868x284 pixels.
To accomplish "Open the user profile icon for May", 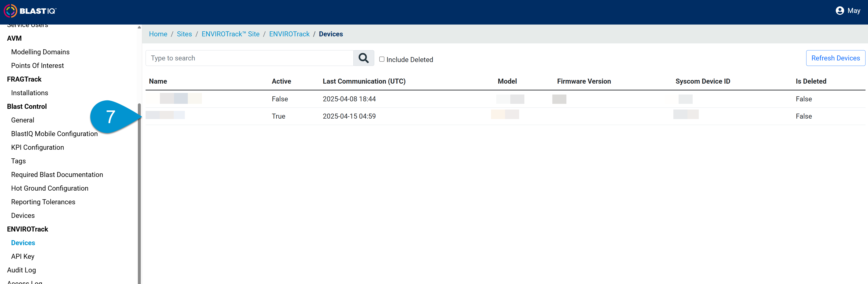I will 840,11.
